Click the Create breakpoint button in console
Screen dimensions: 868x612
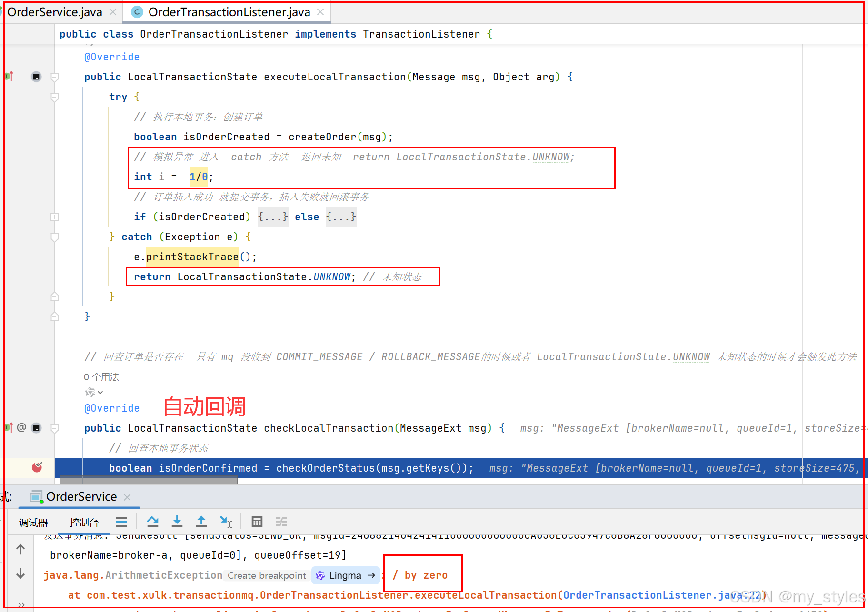(267, 575)
